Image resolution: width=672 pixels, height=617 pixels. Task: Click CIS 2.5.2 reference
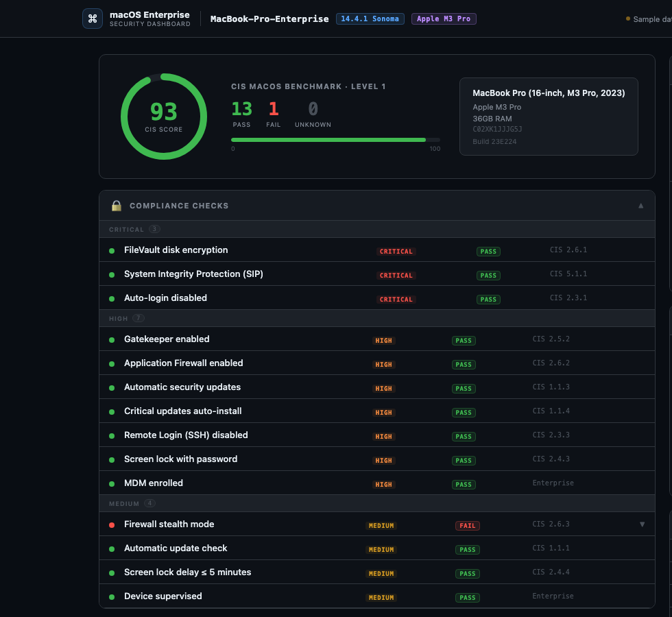pyautogui.click(x=551, y=339)
